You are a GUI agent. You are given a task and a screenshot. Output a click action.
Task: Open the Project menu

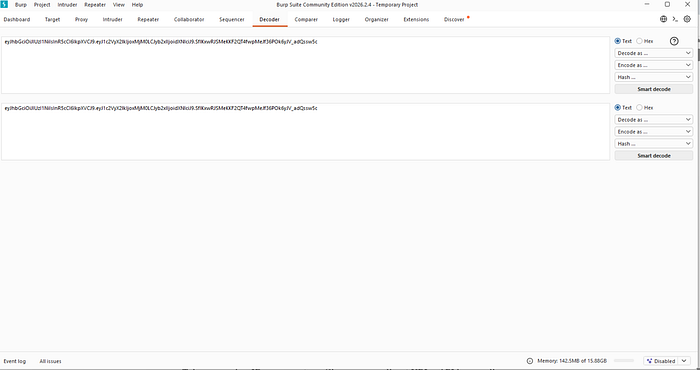click(42, 4)
